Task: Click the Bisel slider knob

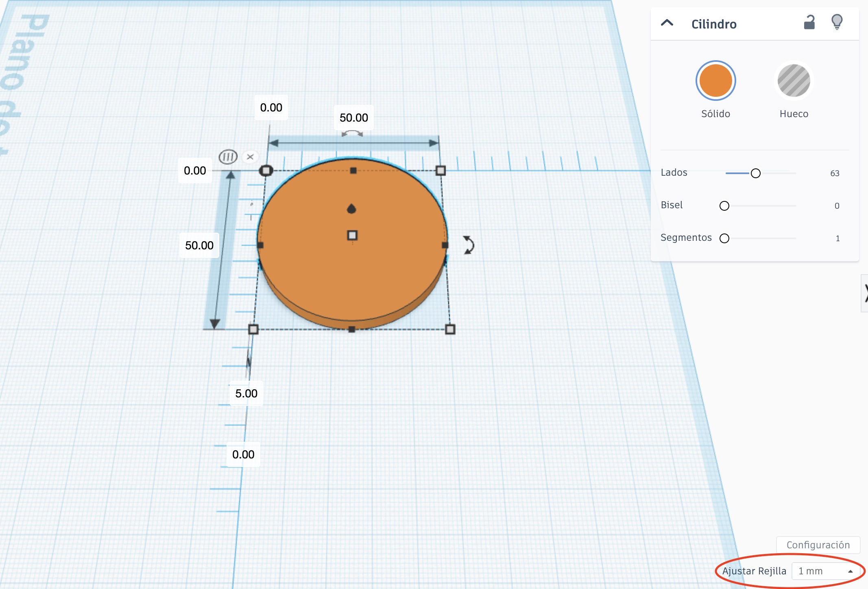Action: tap(724, 206)
